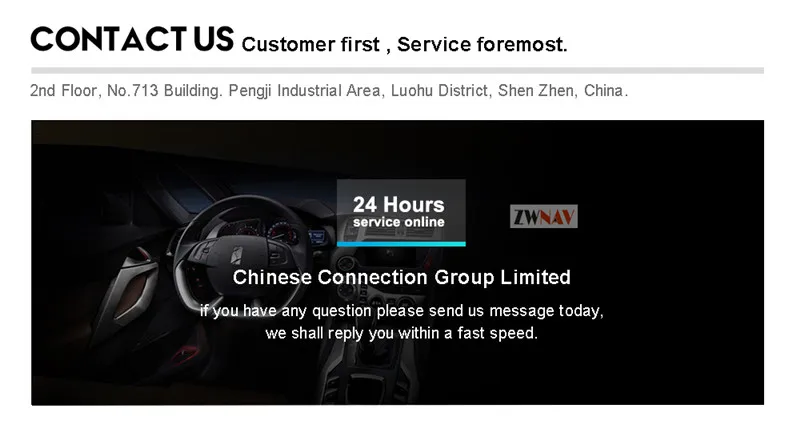Open the Chinese Connection Group Limited title
The image size is (800, 436).
[x=402, y=277]
